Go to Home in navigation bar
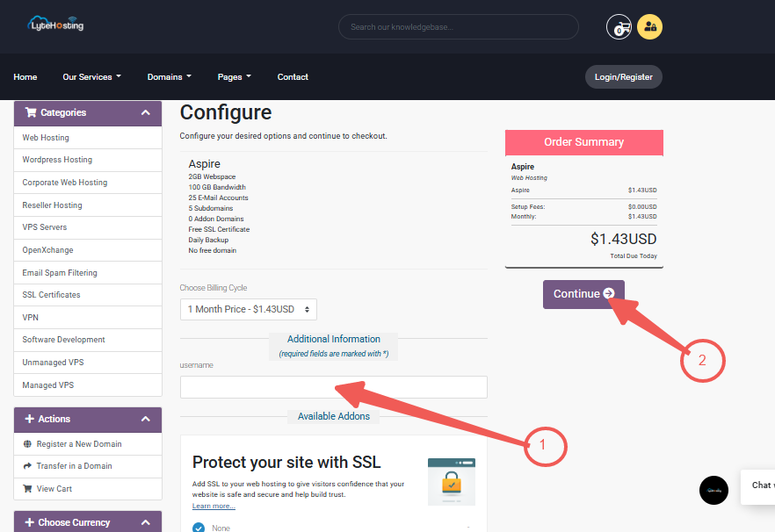The image size is (775, 532). [25, 76]
